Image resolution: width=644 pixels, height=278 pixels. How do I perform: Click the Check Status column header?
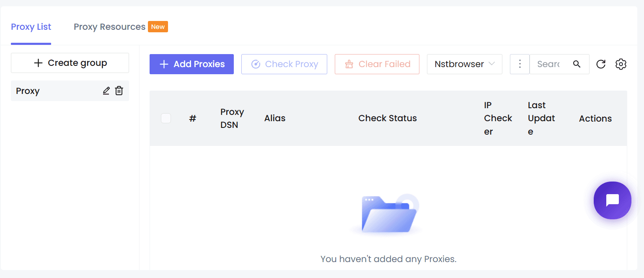click(388, 118)
